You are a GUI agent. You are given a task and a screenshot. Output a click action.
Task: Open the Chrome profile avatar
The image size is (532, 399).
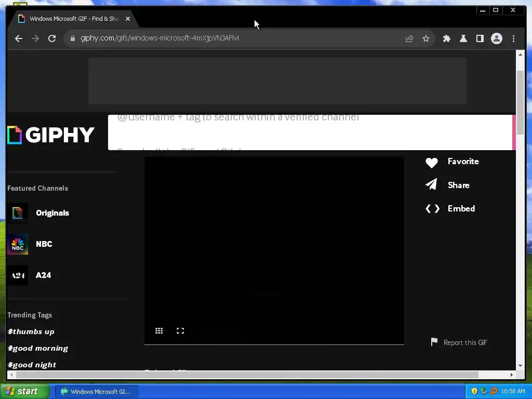click(x=496, y=38)
